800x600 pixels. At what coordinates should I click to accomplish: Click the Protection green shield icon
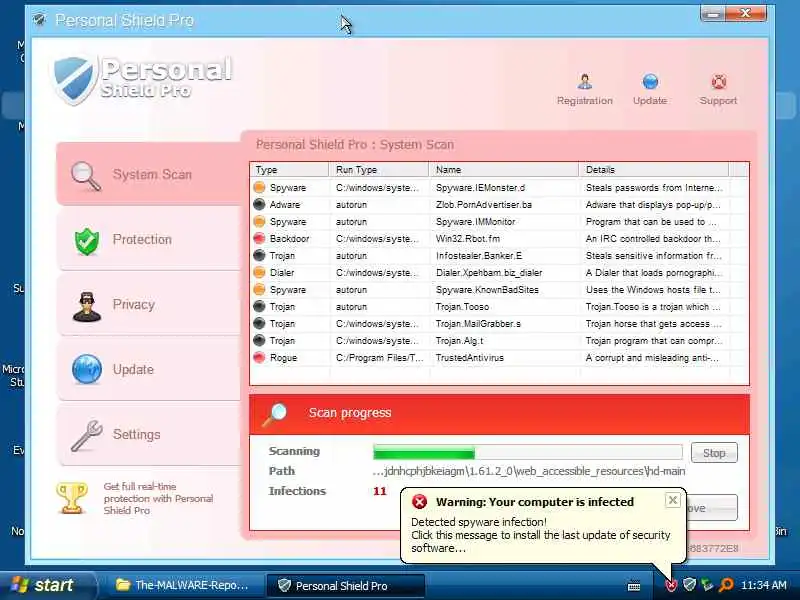tap(87, 241)
